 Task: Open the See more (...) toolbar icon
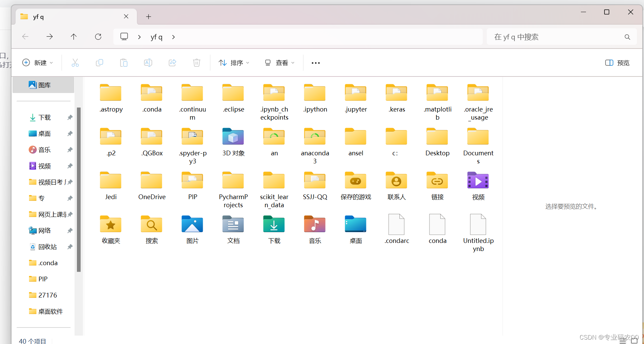(315, 63)
